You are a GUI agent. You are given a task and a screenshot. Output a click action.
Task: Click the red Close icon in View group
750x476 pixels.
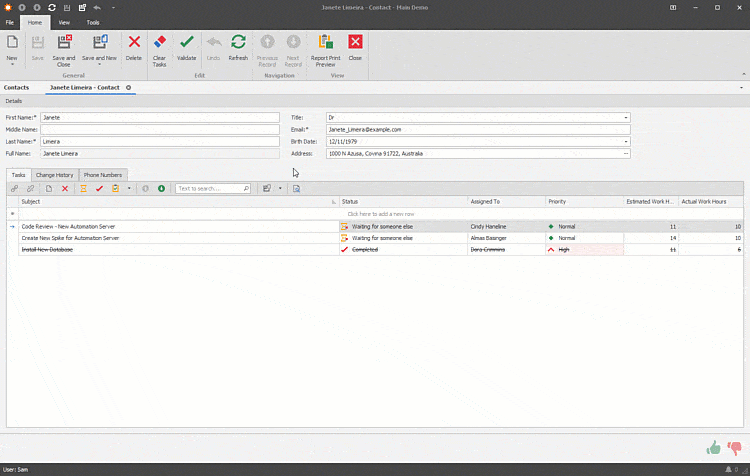[355, 42]
